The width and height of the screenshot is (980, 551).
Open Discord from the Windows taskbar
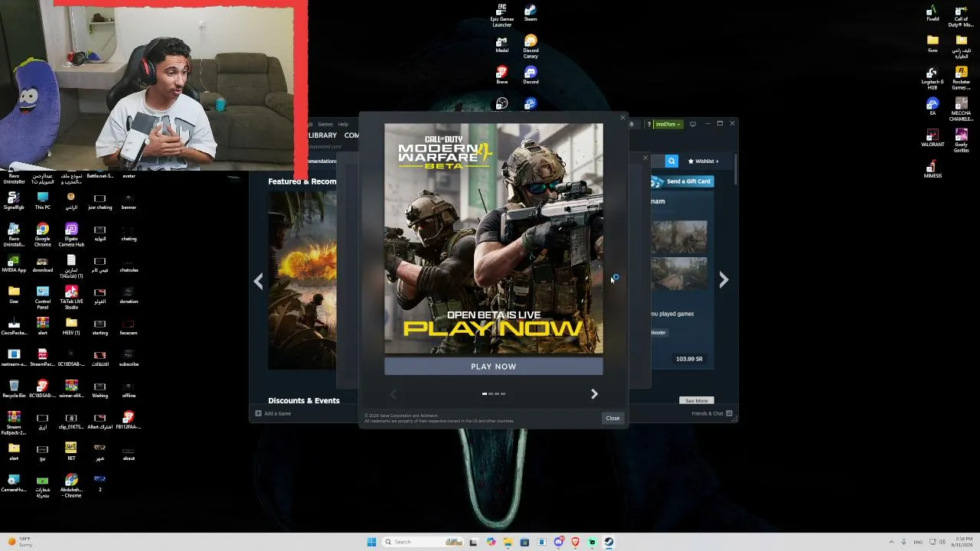click(x=558, y=542)
